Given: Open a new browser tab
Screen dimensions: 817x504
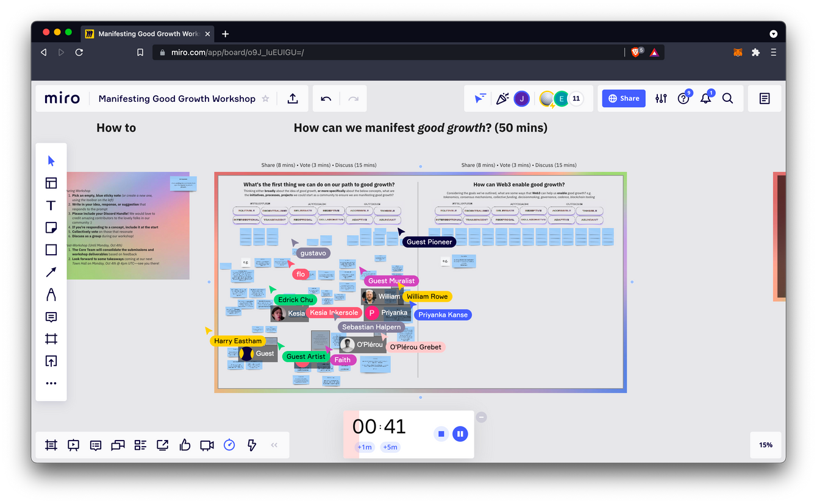Looking at the screenshot, I should (226, 34).
